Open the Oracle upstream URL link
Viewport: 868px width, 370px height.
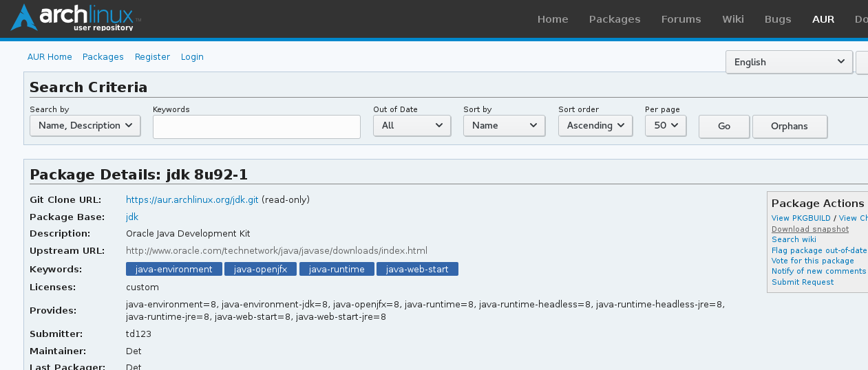coord(277,250)
